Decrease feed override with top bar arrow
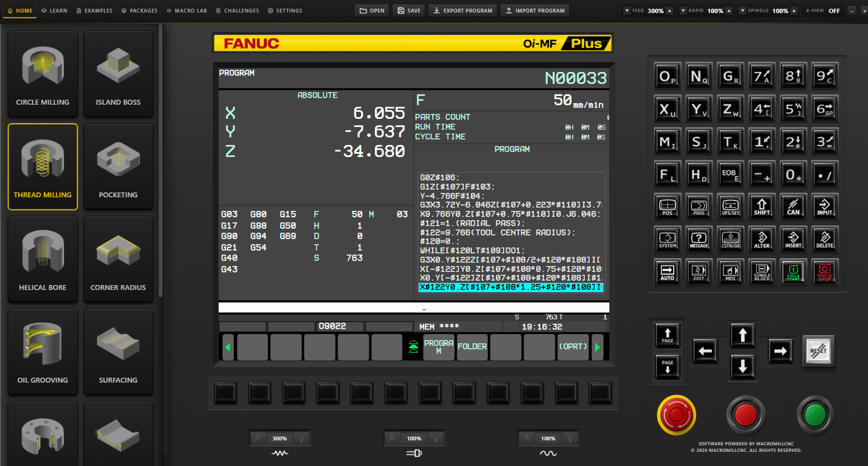Image resolution: width=868 pixels, height=466 pixels. 627,10
